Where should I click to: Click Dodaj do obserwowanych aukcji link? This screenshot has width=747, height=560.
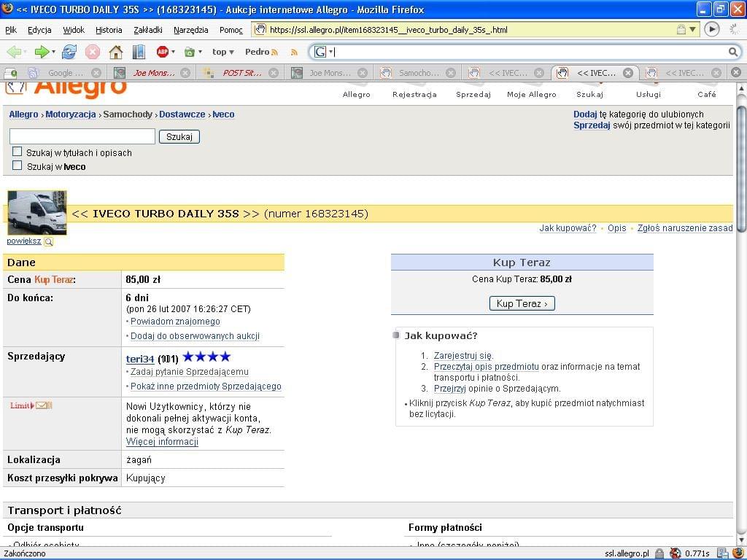[x=195, y=335]
